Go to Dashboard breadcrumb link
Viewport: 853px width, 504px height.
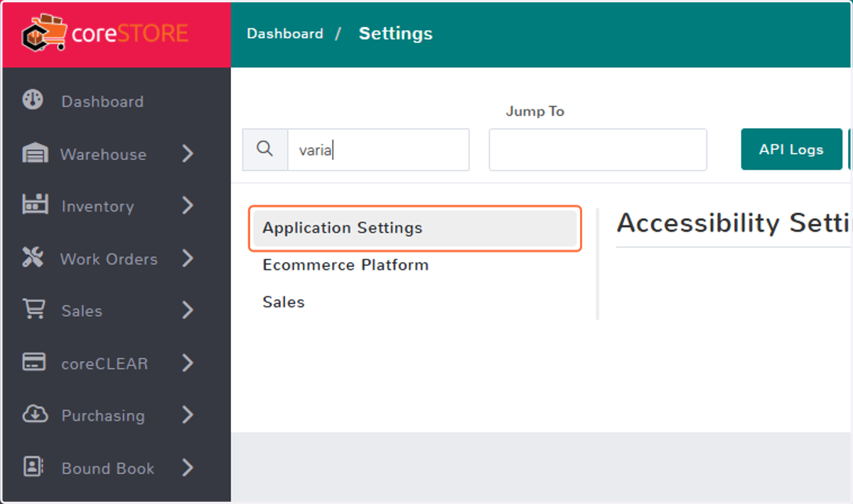point(285,33)
